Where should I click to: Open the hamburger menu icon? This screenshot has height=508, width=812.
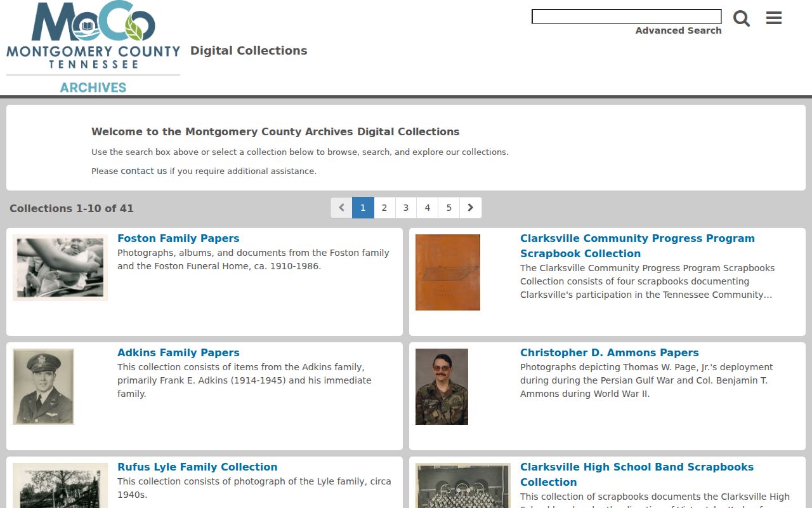(x=774, y=18)
